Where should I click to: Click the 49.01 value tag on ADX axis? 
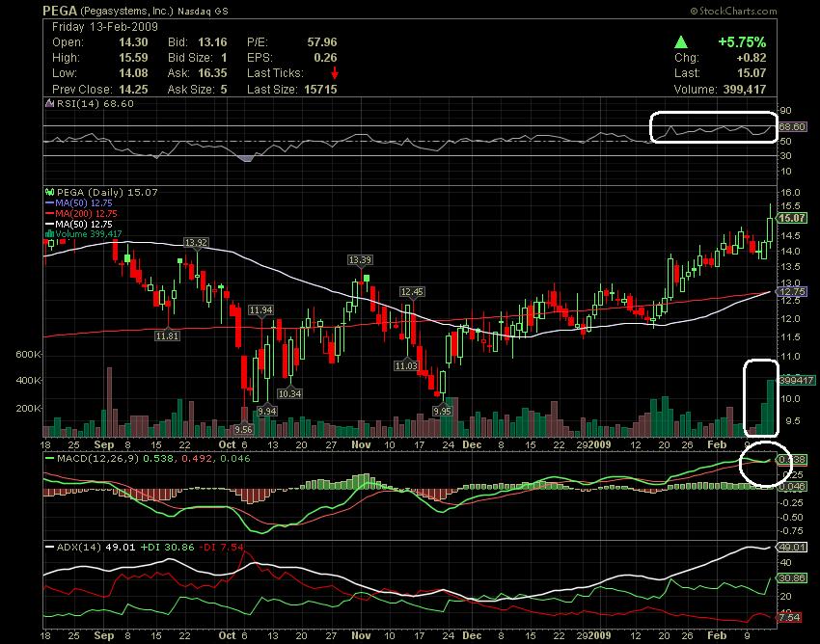point(792,548)
